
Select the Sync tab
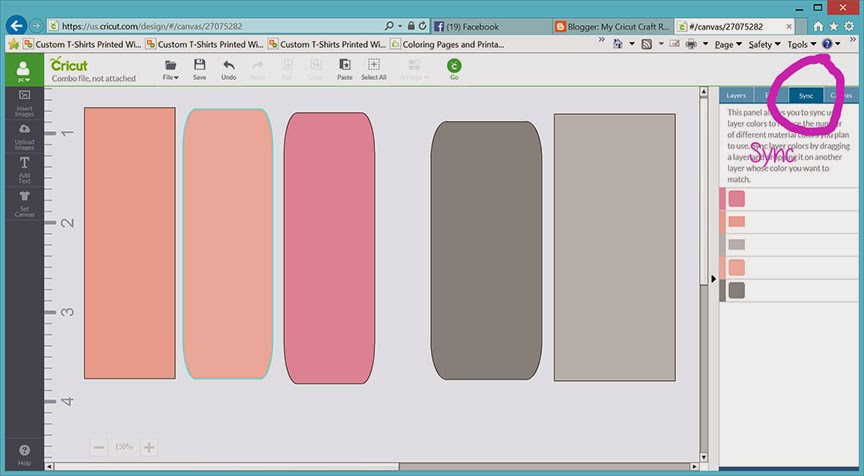(x=806, y=95)
